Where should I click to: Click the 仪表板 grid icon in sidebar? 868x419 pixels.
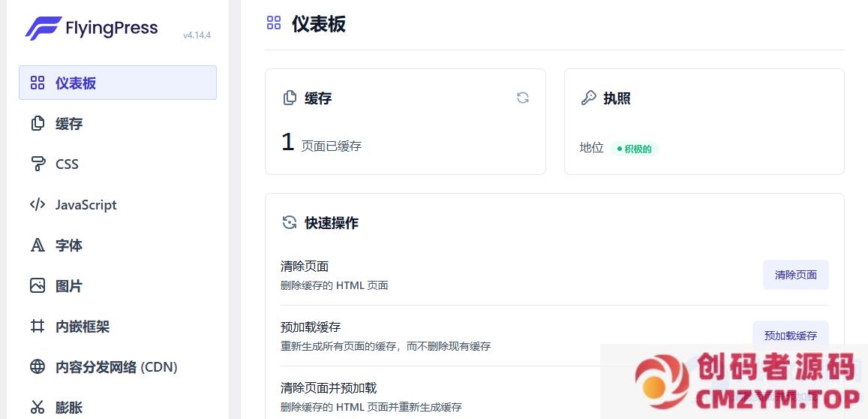coord(38,83)
